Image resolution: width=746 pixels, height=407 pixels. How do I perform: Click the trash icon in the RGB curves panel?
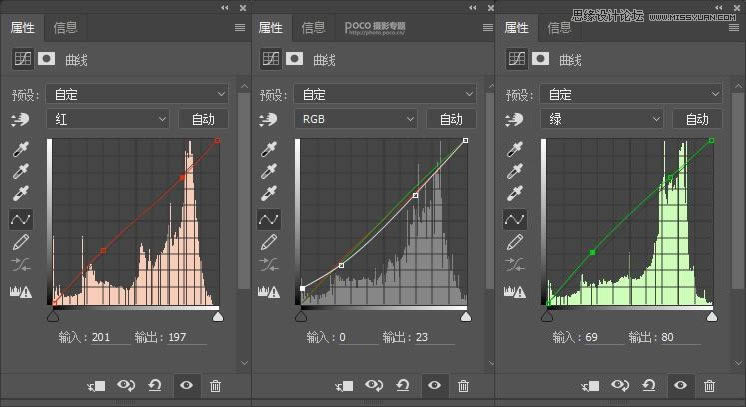click(463, 385)
